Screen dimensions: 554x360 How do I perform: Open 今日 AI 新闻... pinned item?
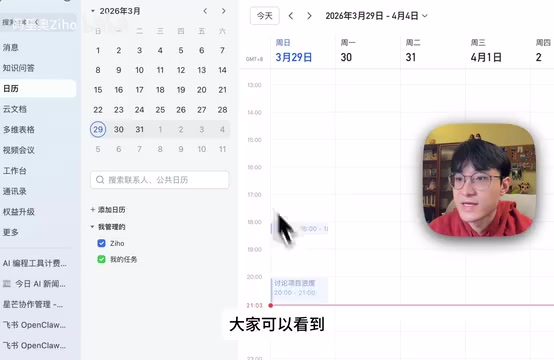(x=35, y=284)
